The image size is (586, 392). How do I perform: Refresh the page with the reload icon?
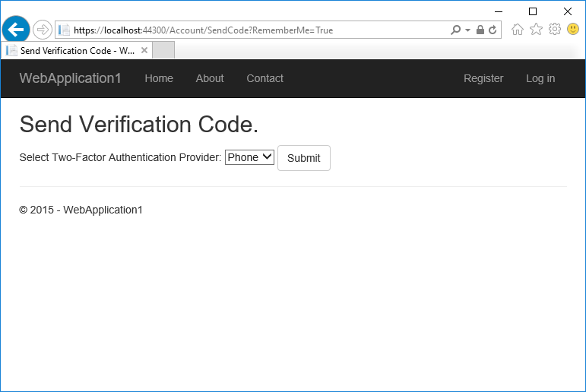tap(493, 30)
